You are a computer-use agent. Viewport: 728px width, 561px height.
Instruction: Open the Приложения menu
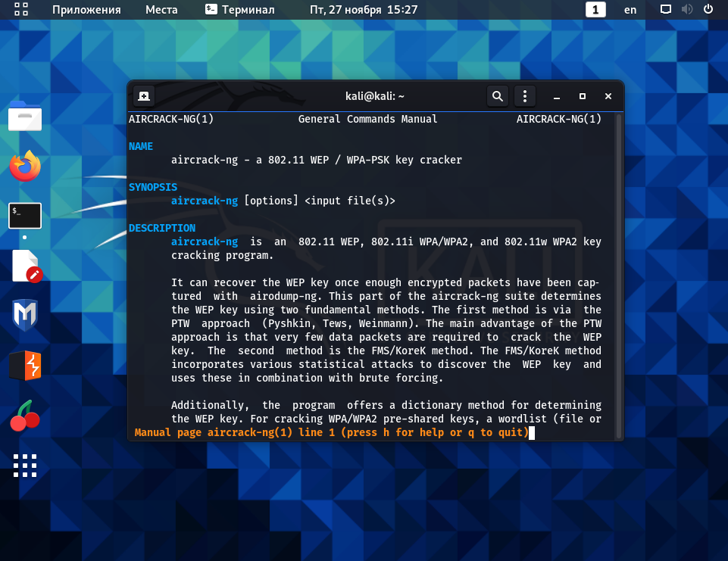pos(86,9)
